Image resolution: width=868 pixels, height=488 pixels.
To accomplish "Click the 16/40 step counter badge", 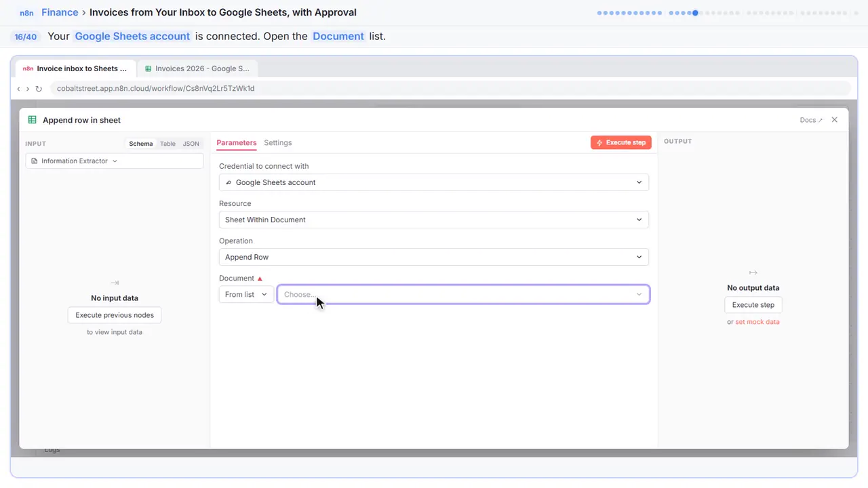I will [x=25, y=37].
